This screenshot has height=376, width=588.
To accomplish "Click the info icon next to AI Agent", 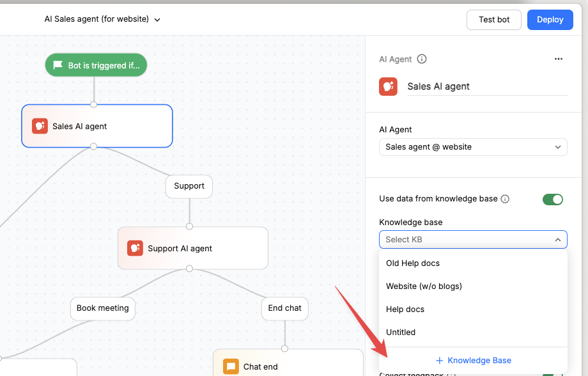I will 422,59.
